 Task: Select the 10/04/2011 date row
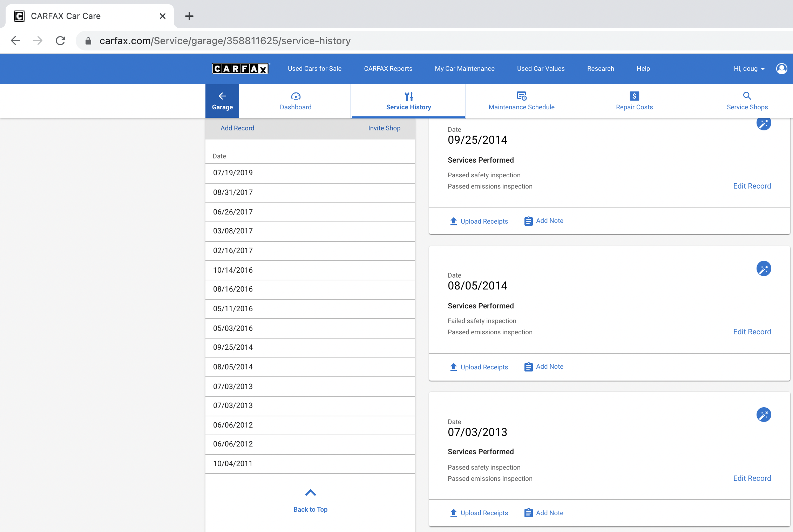[x=310, y=464]
